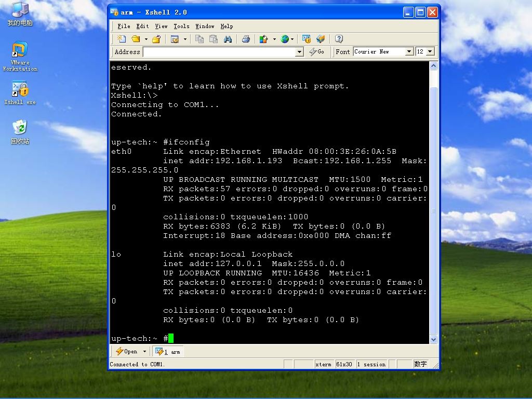
Task: Click the '127.0.0.1' loopback address text
Action: [238, 263]
